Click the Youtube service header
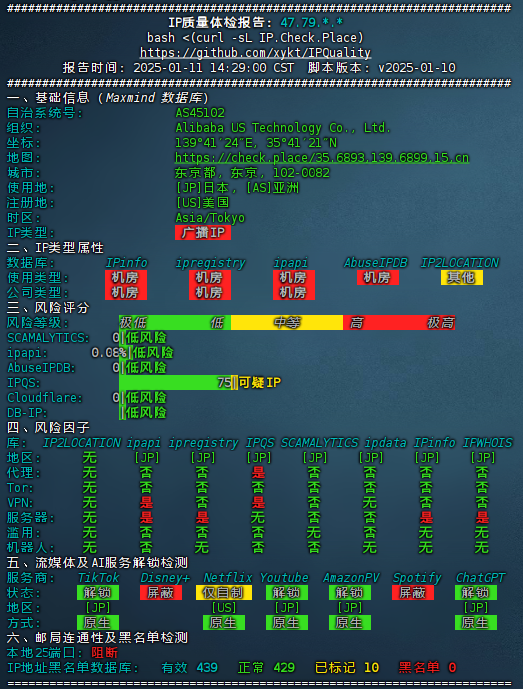The height and width of the screenshot is (689, 523). tap(284, 577)
